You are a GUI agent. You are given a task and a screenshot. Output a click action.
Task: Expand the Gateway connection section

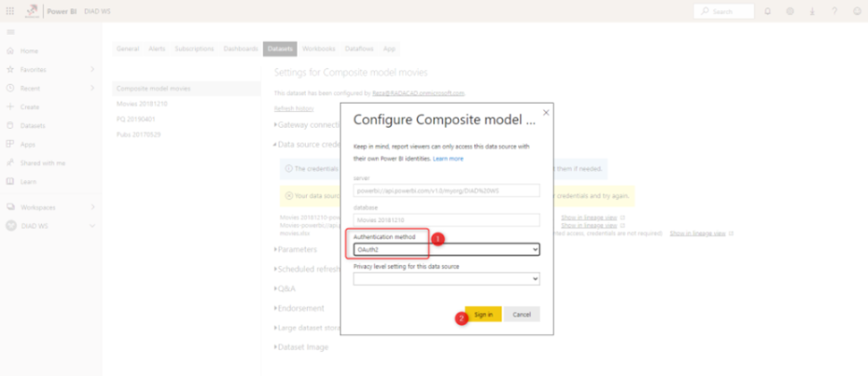[307, 124]
